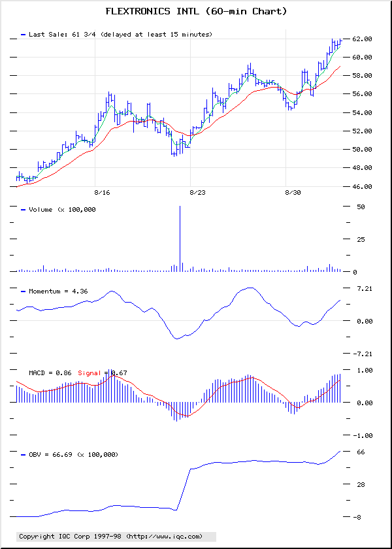Click the 58.00 price axis label
The image size is (392, 549).
[x=362, y=76]
